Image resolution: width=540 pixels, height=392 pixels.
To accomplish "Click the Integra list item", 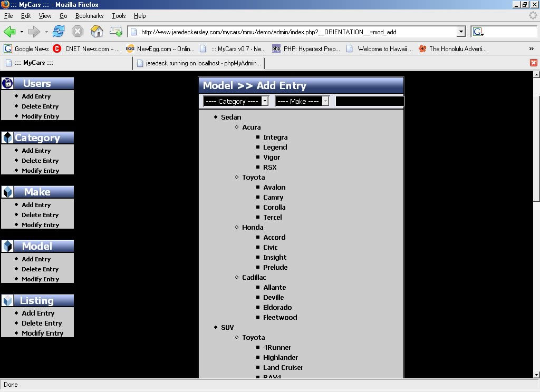I will tap(275, 138).
